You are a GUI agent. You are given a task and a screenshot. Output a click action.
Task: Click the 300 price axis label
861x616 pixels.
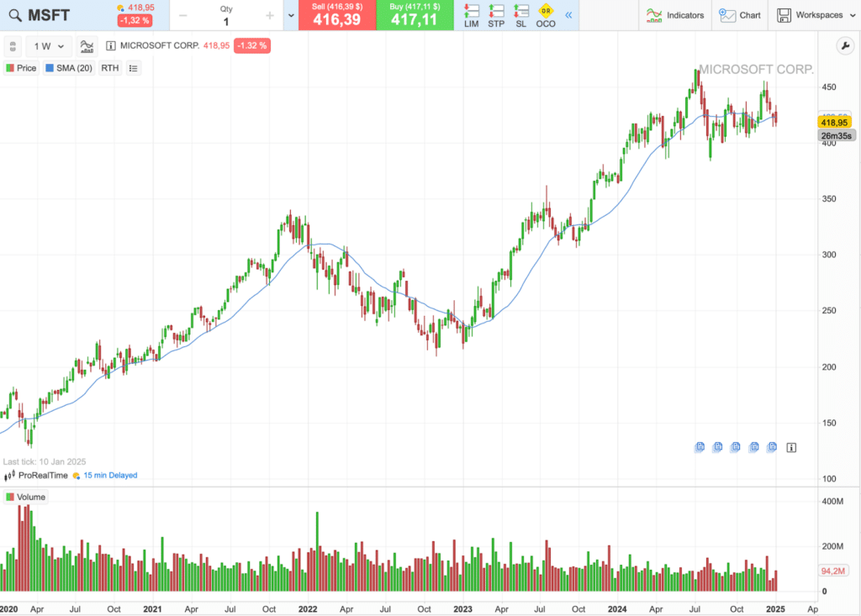829,254
